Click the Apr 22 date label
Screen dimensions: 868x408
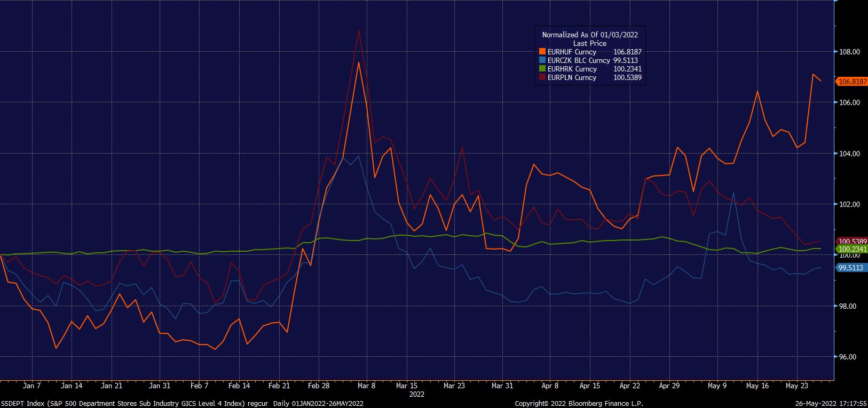pos(629,386)
